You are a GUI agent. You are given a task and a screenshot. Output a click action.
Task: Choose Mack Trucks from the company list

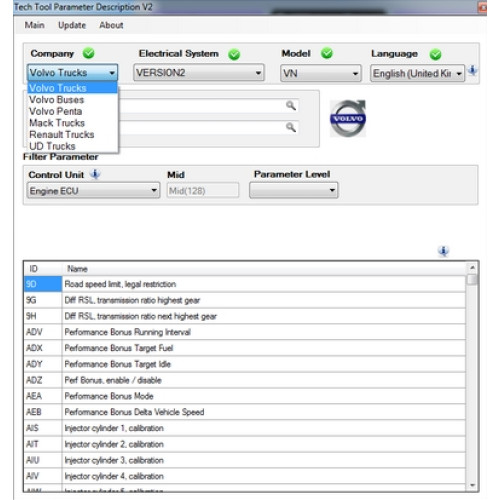pyautogui.click(x=57, y=123)
